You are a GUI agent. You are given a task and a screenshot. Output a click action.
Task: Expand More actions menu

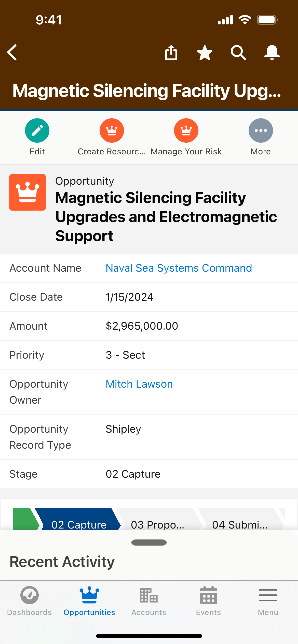pyautogui.click(x=261, y=130)
